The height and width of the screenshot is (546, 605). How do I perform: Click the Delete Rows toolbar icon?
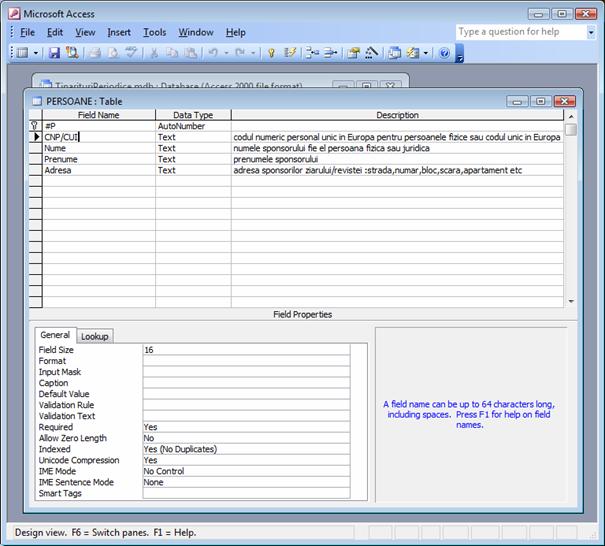(329, 53)
